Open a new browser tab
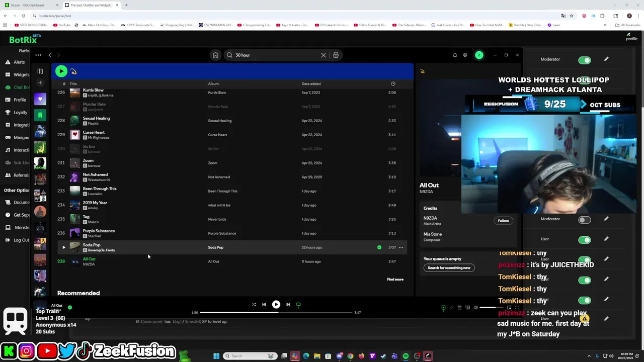Screen dimensions: 644x362 (126, 5)
